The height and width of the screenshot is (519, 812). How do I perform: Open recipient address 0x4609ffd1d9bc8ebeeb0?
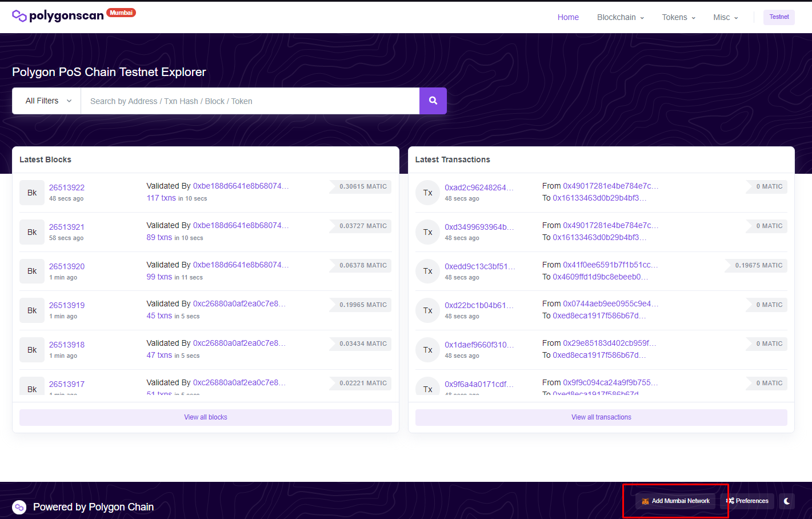coord(600,277)
